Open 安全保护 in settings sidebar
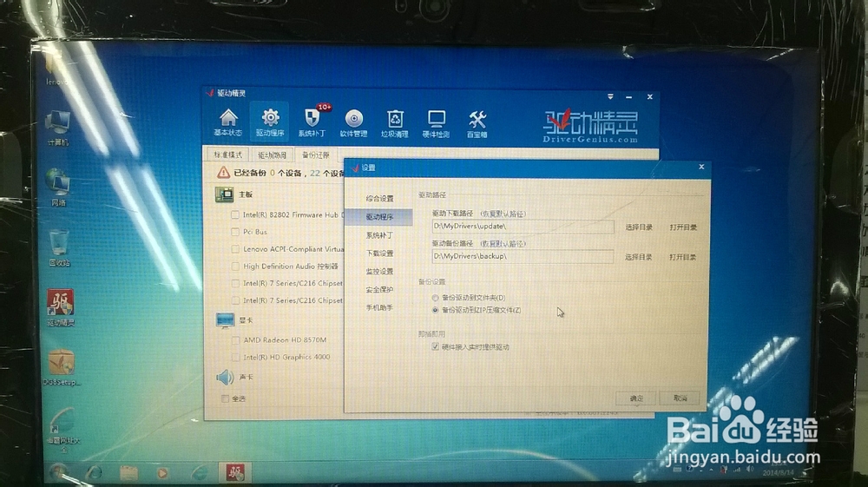 pos(379,289)
